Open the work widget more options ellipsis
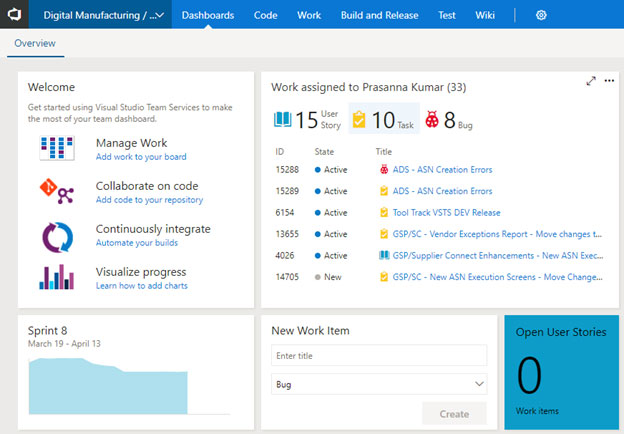The height and width of the screenshot is (434, 624). tap(609, 81)
